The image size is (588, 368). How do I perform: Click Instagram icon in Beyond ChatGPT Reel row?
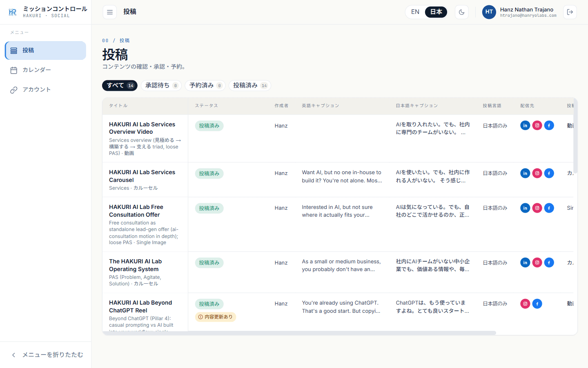pyautogui.click(x=525, y=304)
